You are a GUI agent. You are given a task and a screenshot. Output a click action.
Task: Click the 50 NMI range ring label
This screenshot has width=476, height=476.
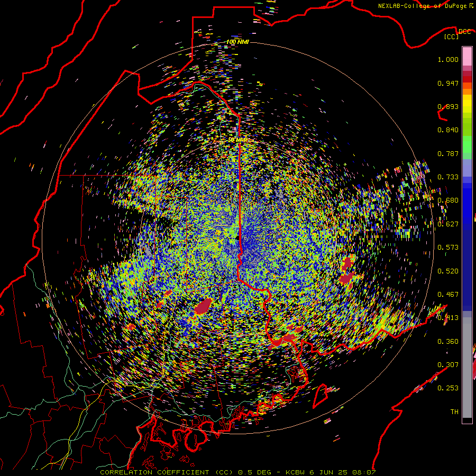237,140
